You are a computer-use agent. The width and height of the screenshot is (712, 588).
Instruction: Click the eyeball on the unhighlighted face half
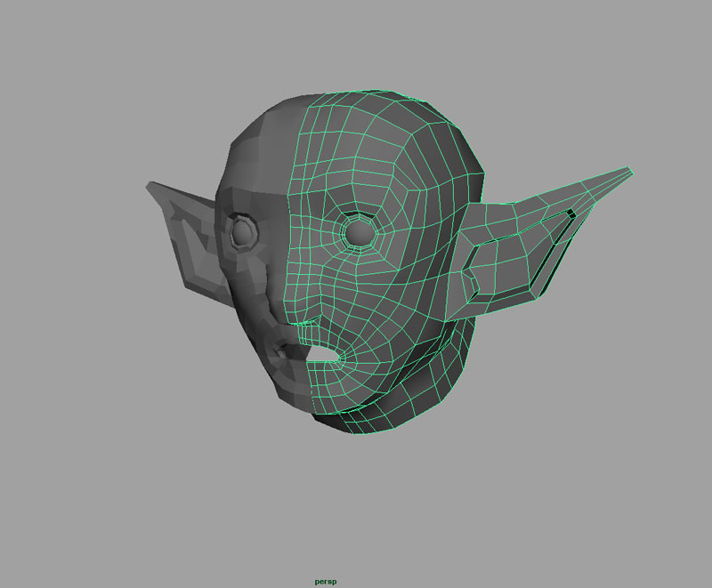243,230
